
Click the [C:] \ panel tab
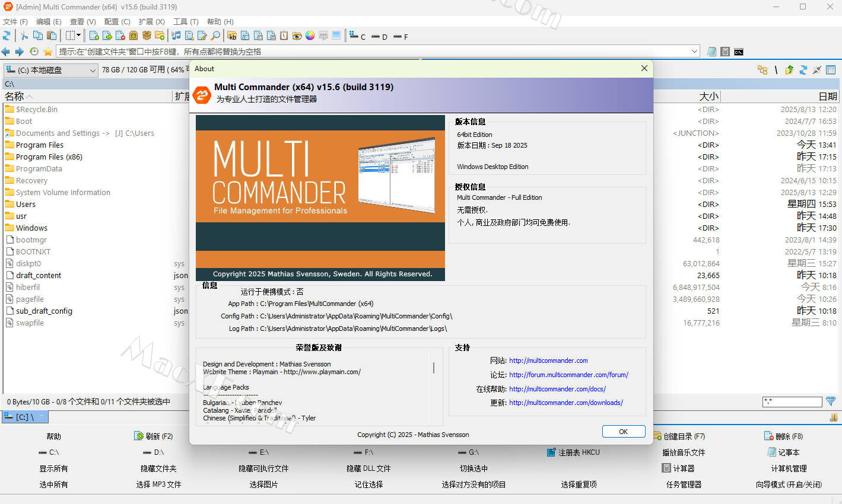point(24,417)
